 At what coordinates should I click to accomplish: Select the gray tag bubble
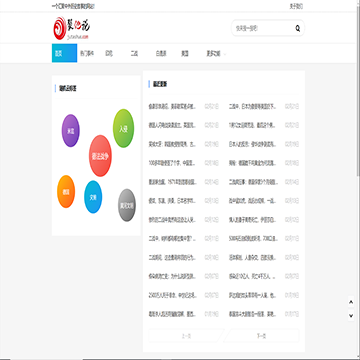pos(127,205)
